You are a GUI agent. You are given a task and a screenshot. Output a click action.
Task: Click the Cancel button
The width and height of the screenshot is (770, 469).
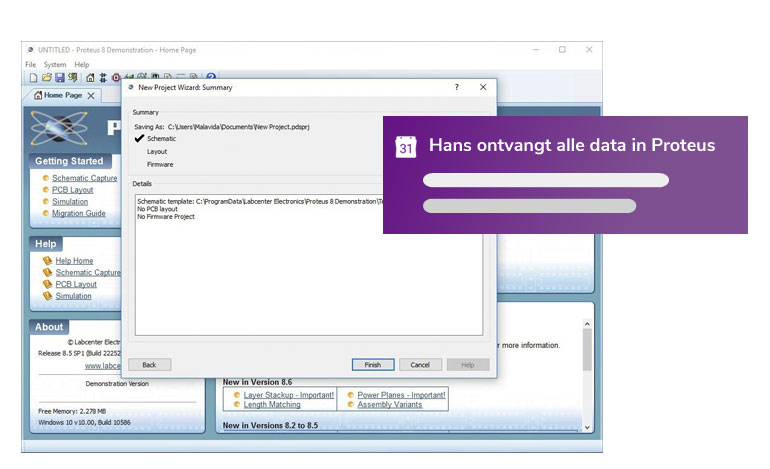pyautogui.click(x=420, y=365)
